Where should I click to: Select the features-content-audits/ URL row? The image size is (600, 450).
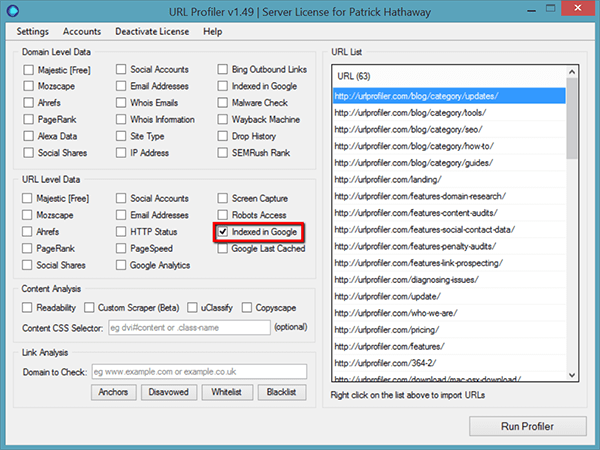click(449, 213)
